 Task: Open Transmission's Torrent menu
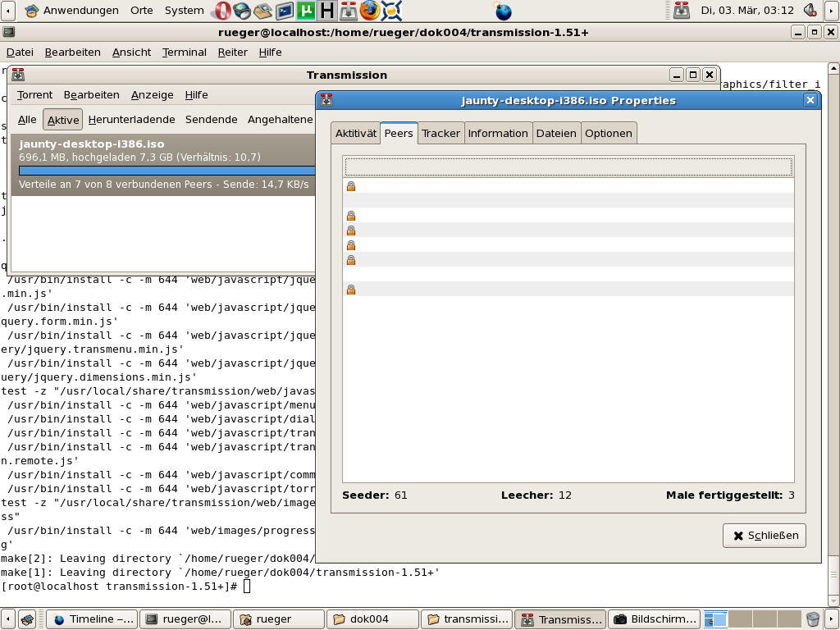(x=34, y=95)
